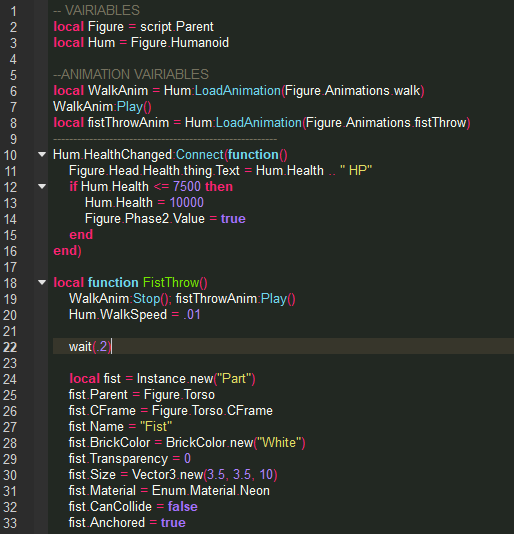Click the 'false' keyword on line 32
This screenshot has width=514, height=534.
pos(183,507)
